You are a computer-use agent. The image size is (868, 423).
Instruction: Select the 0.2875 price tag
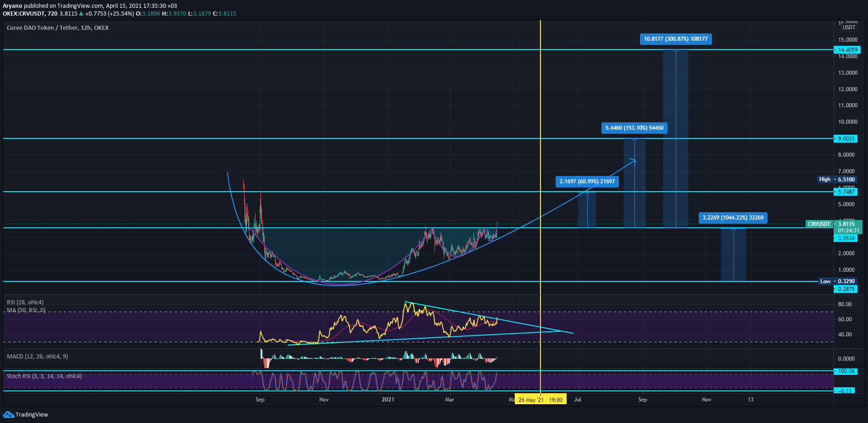(846, 289)
